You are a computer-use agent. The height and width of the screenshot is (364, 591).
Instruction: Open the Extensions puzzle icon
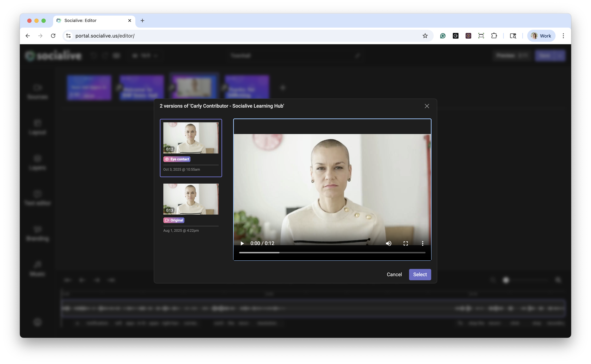click(494, 36)
